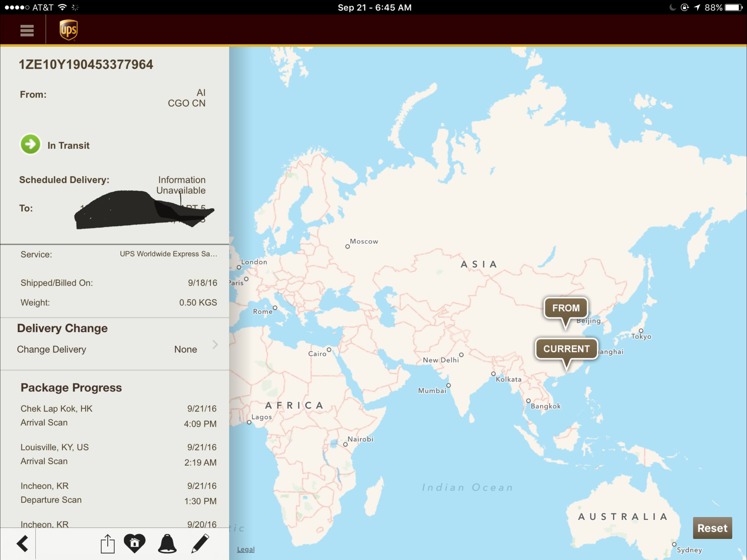
Task: Tap the heart-with-house icon
Action: (x=135, y=543)
